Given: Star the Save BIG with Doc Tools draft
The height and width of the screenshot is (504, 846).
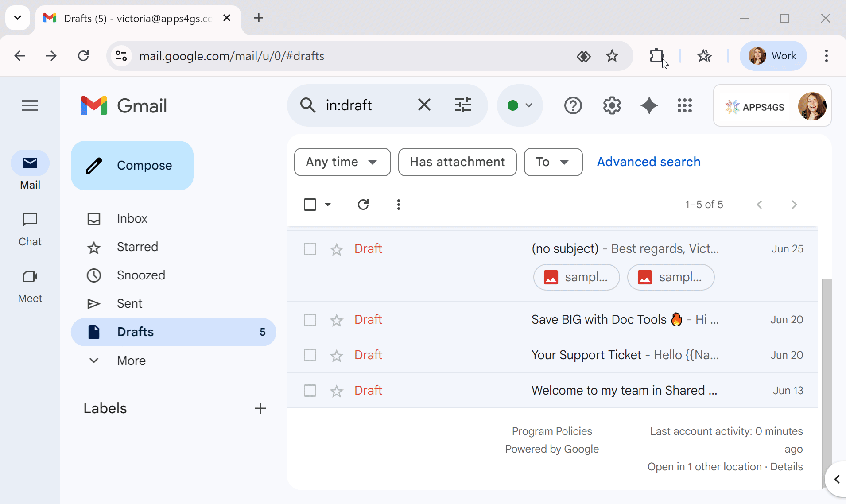Looking at the screenshot, I should pos(337,320).
